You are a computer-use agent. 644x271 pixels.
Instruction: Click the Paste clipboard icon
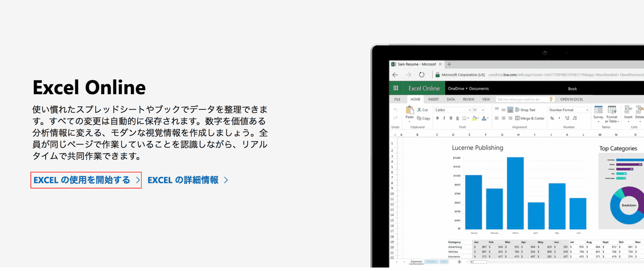click(410, 110)
